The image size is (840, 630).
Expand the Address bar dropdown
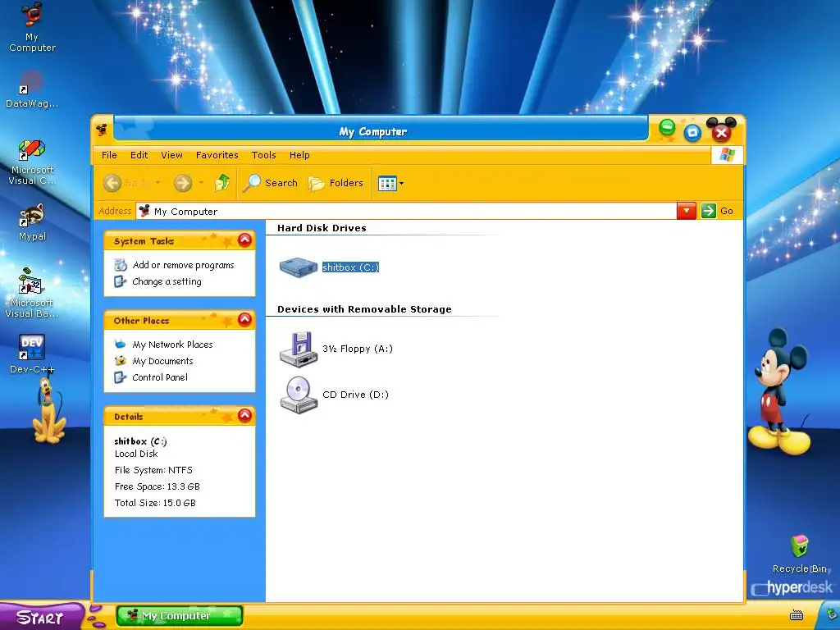pyautogui.click(x=687, y=211)
